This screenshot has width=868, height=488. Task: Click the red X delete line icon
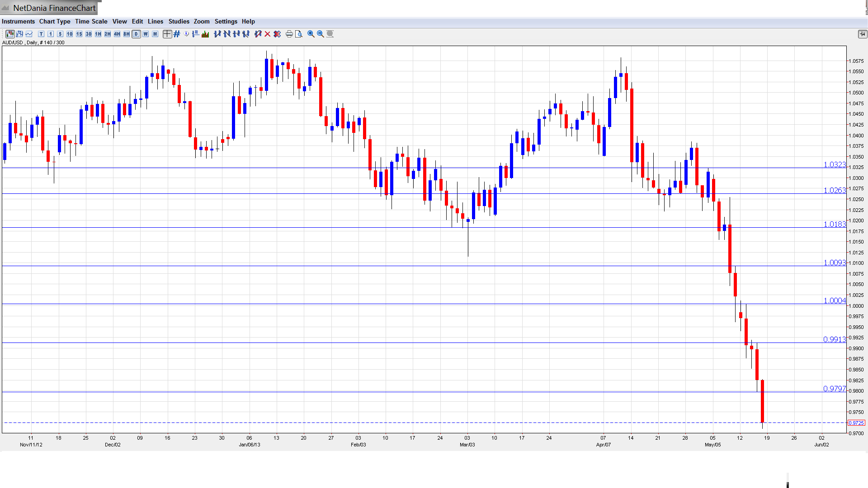coord(268,34)
